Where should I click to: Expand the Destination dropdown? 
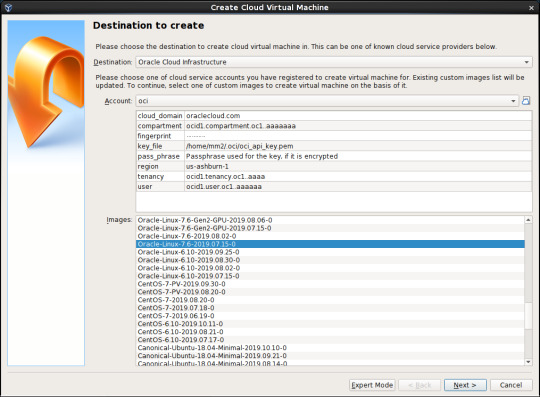(x=334, y=62)
